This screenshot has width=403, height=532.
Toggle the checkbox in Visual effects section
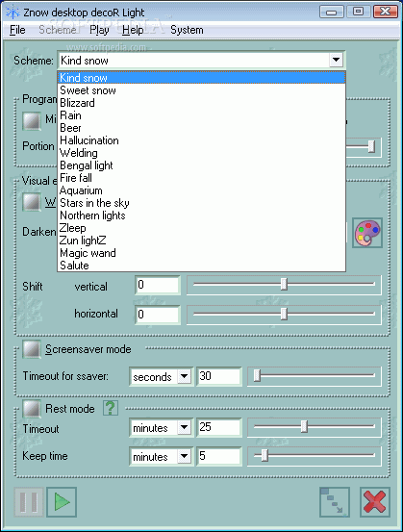pos(32,201)
